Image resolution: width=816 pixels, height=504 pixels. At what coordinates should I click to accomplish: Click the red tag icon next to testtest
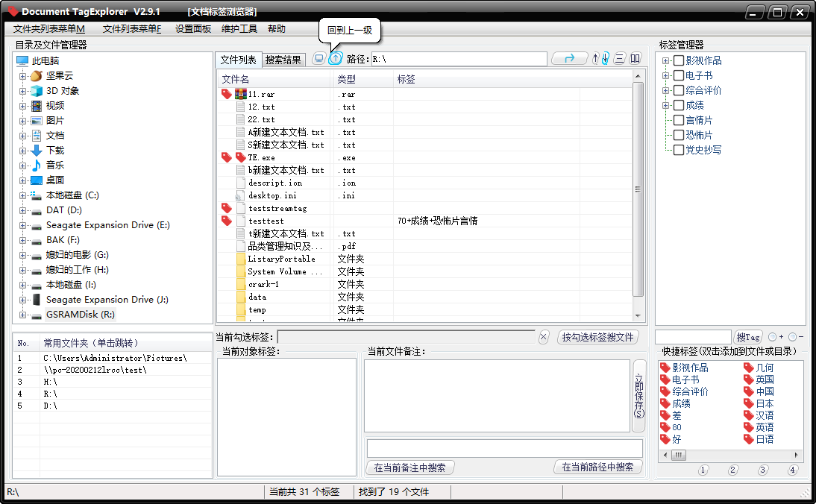(227, 221)
